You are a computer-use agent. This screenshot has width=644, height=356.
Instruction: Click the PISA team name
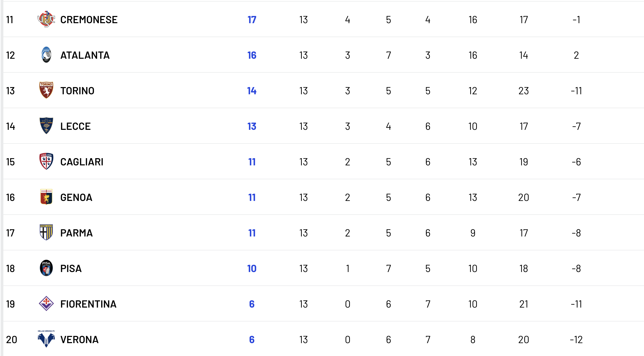(x=71, y=269)
